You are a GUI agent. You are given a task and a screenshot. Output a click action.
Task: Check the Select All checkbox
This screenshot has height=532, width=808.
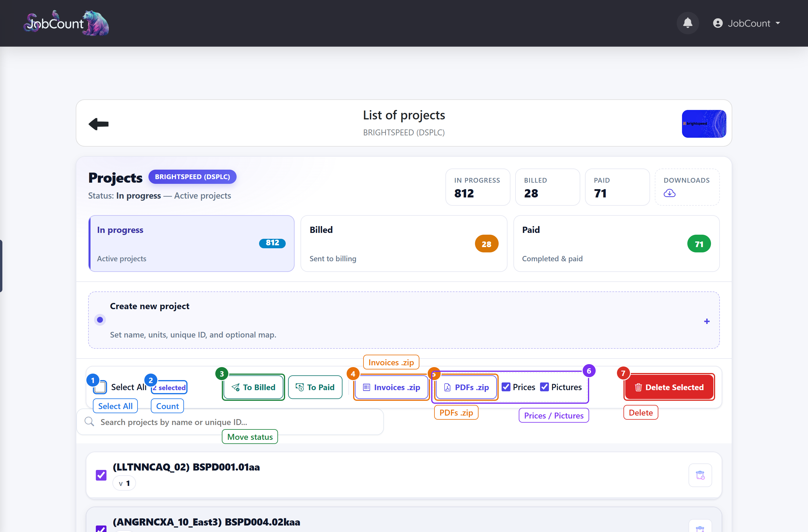[100, 387]
